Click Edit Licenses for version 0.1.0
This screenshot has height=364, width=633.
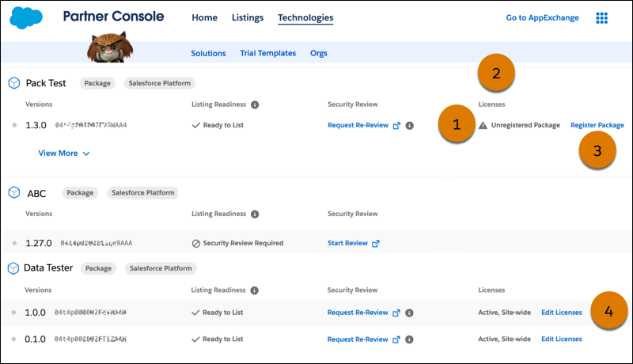tap(562, 339)
